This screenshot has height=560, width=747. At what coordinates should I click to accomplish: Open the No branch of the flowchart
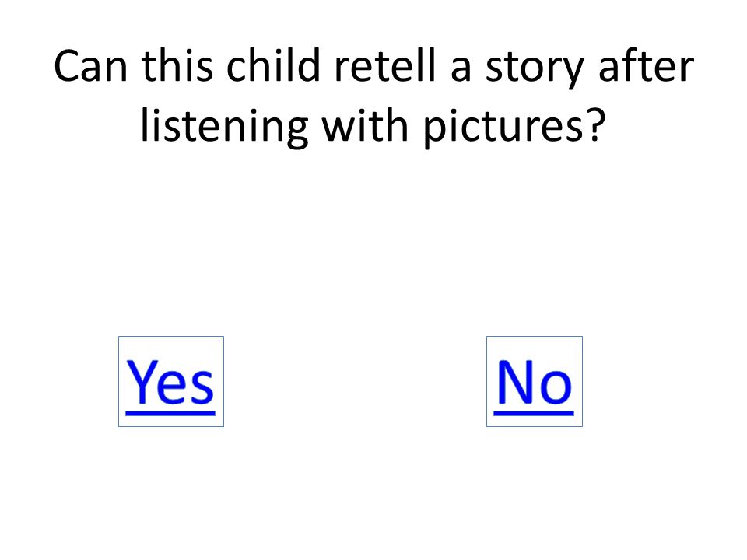coord(534,382)
